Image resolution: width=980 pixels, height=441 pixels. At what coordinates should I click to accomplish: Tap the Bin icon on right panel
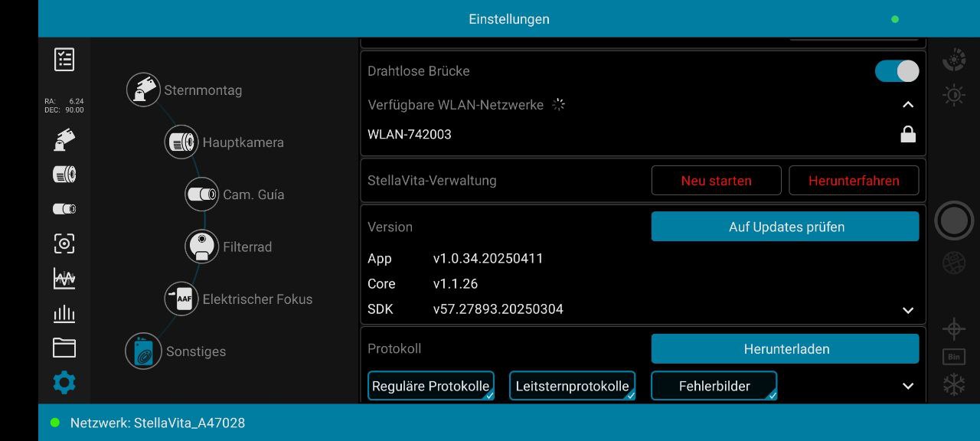[x=954, y=358]
